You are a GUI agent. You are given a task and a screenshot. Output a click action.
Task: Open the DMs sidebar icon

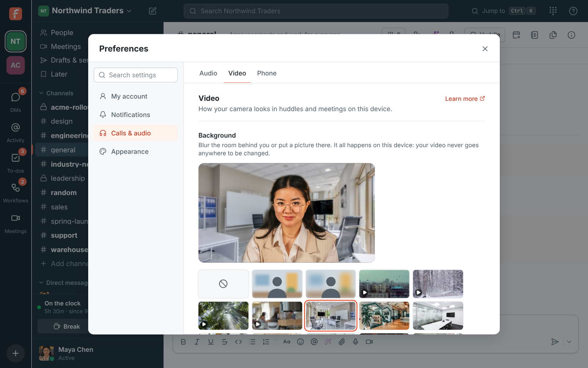tap(15, 97)
